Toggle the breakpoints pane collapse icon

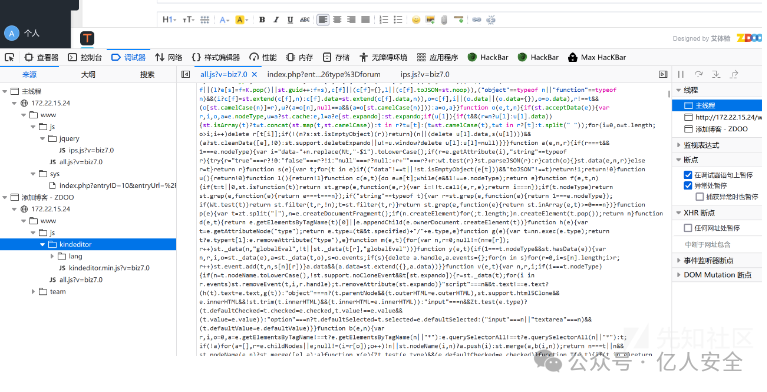coord(663,74)
